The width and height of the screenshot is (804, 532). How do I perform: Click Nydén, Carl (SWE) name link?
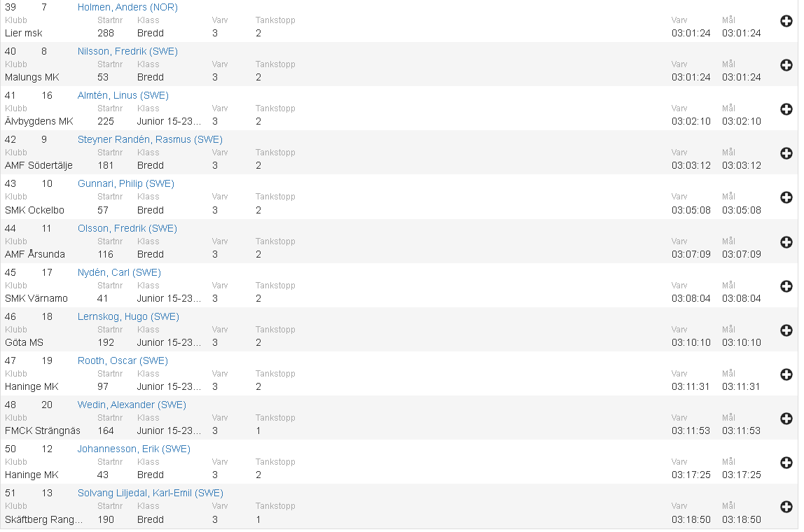click(x=119, y=273)
